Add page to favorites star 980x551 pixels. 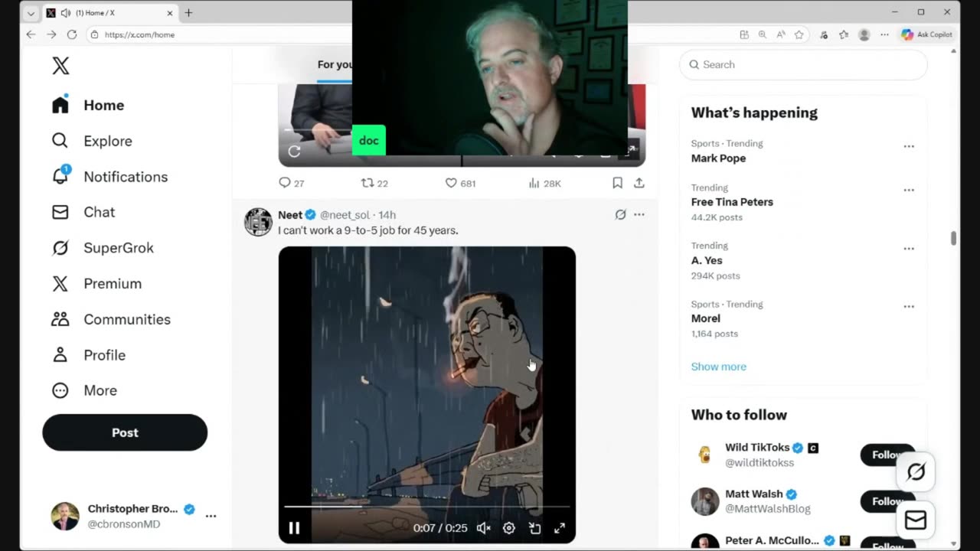coord(799,34)
